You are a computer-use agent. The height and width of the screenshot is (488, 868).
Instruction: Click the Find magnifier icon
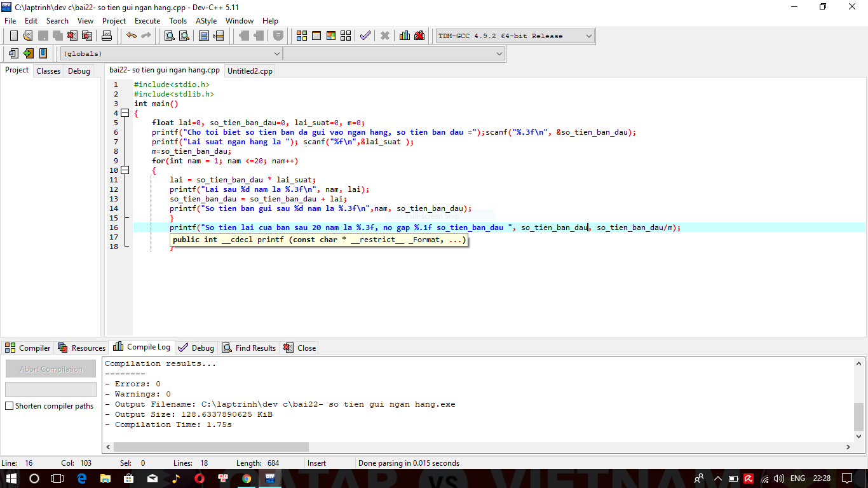(170, 36)
